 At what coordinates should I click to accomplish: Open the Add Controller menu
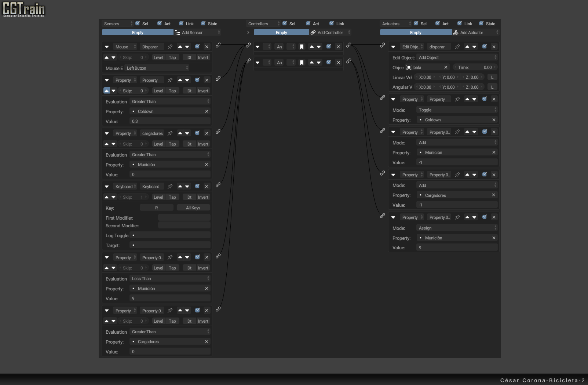[330, 33]
